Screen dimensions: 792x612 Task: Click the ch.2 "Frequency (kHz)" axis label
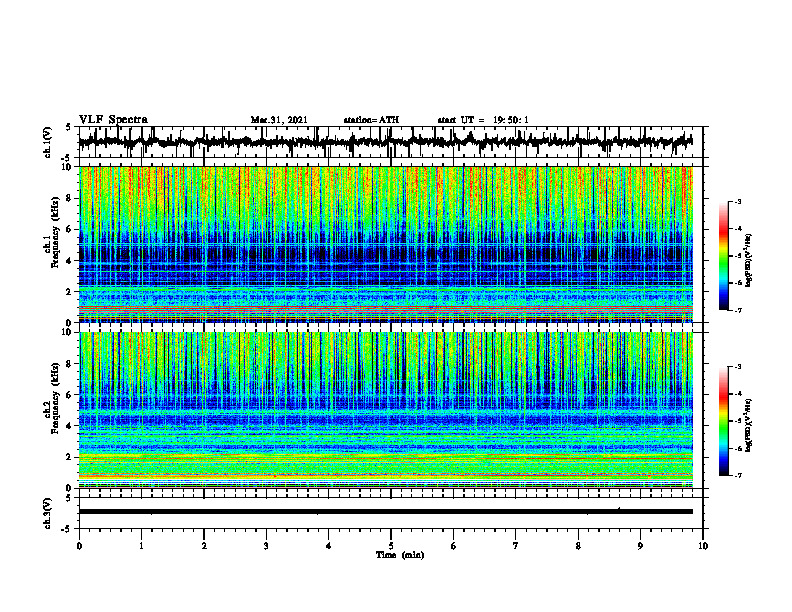pos(55,398)
